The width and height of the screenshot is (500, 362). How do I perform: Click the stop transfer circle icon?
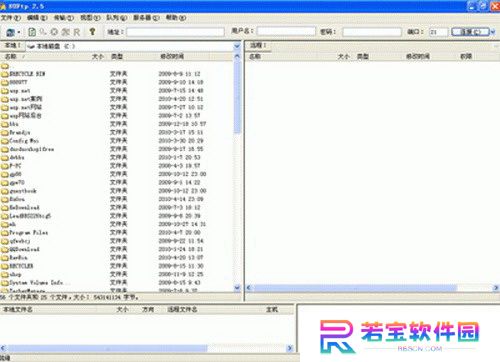(x=54, y=32)
